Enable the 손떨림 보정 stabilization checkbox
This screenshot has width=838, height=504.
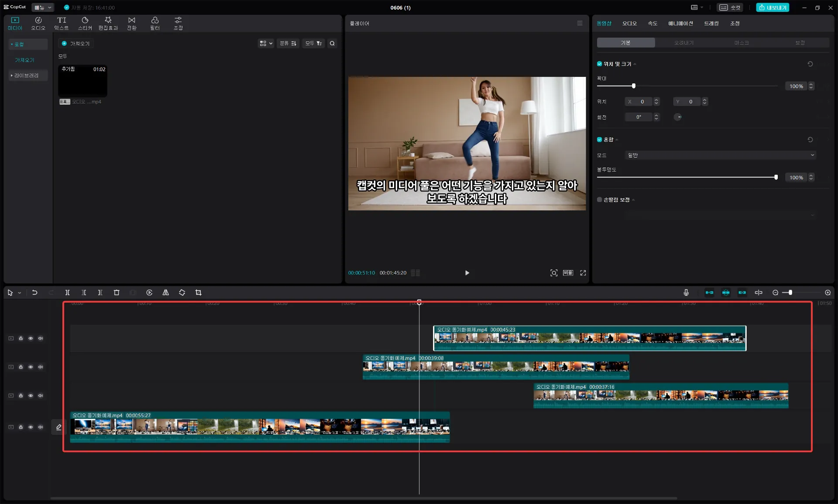(600, 199)
